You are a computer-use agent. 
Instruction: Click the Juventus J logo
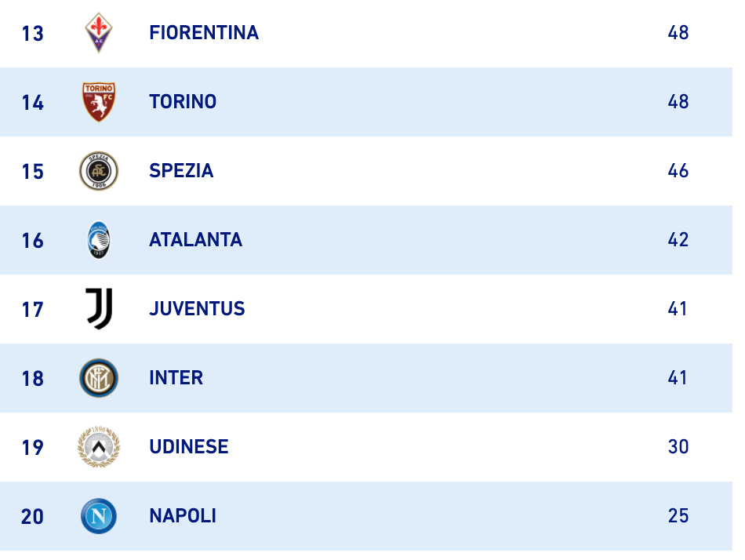point(99,308)
